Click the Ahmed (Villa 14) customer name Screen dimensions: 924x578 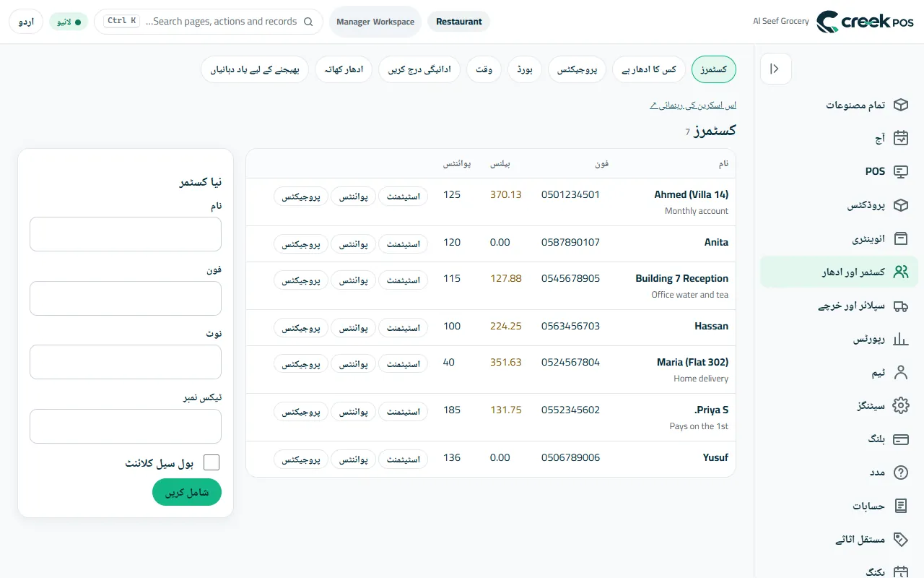691,194
